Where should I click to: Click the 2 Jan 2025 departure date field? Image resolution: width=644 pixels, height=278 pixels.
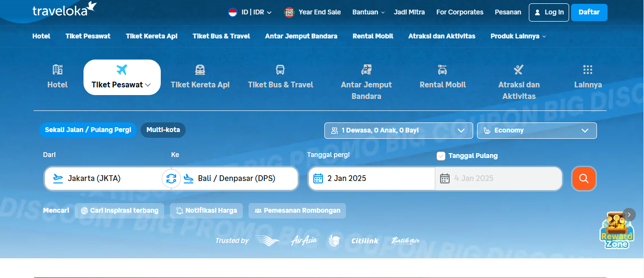pos(372,179)
